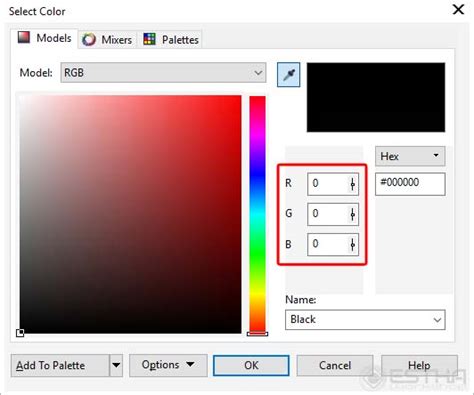The image size is (474, 395).
Task: Click the hue slider handle at bottom
Action: point(257,333)
